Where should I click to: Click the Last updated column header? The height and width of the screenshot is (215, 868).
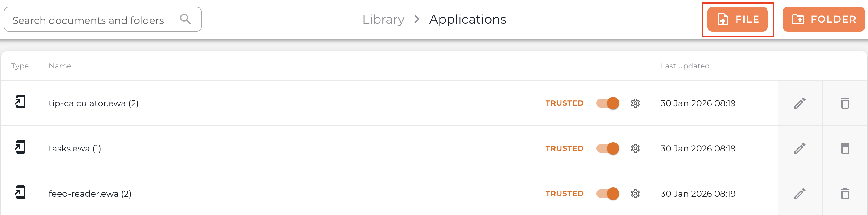tap(685, 66)
